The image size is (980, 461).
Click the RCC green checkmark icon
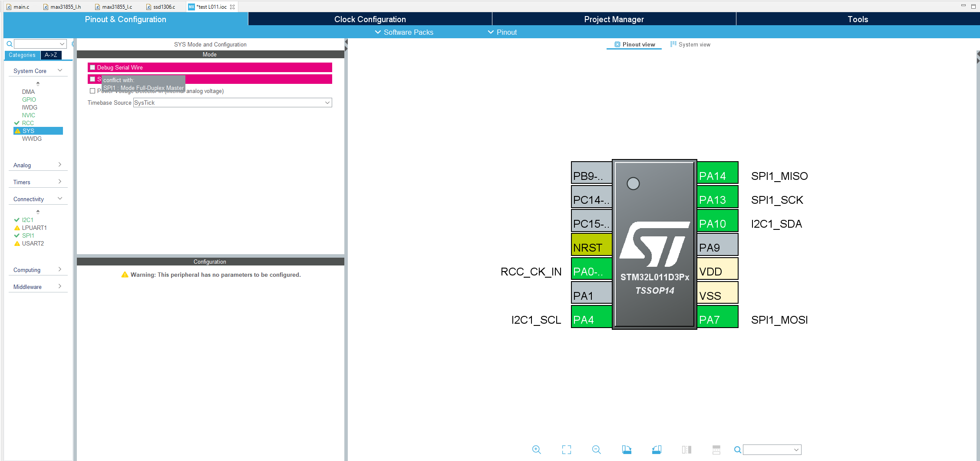[x=17, y=123]
